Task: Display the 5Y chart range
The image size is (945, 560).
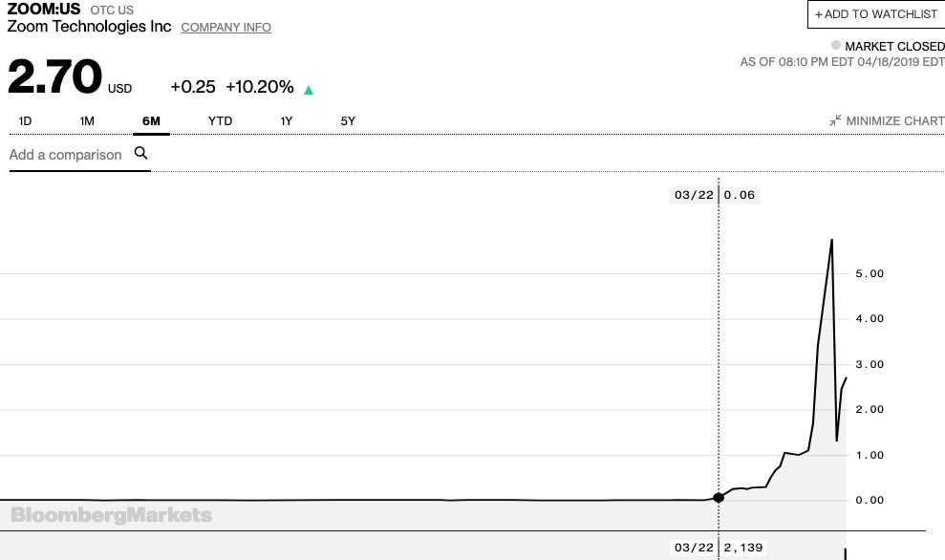Action: [x=348, y=121]
